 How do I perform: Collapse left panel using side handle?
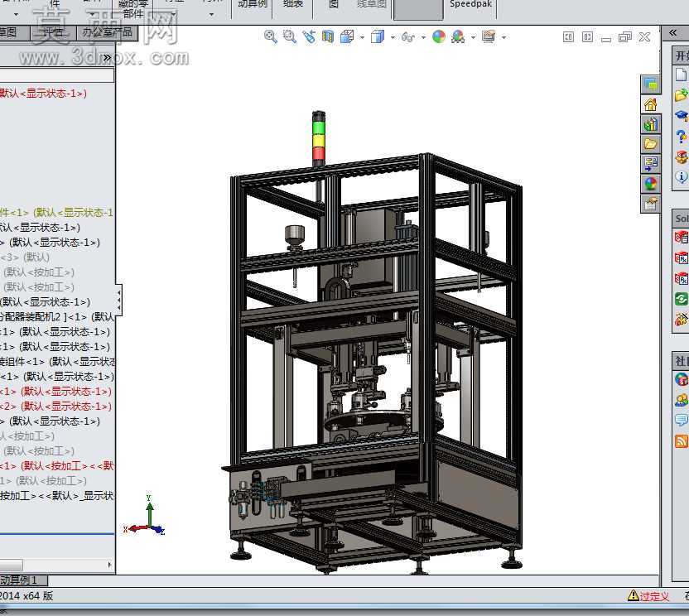coord(118,300)
